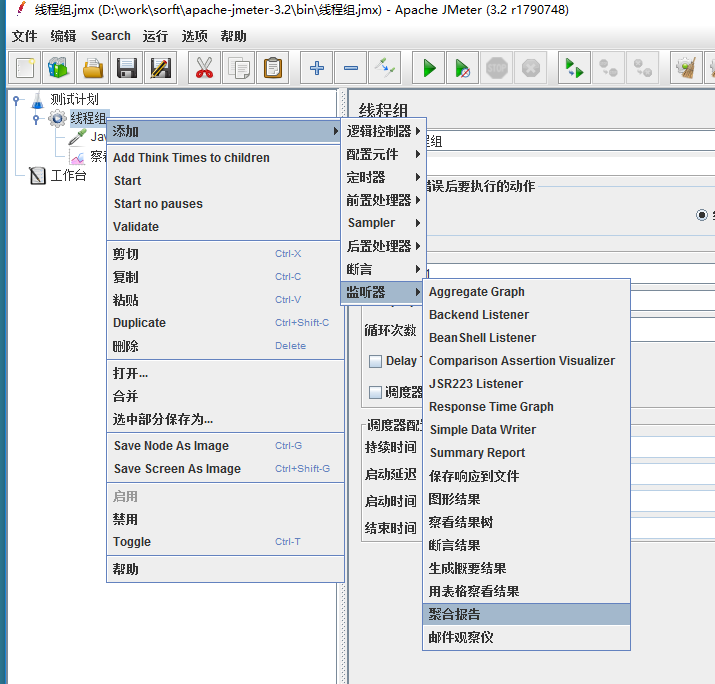This screenshot has height=684, width=715.
Task: Open the 运行 menu
Action: click(155, 36)
